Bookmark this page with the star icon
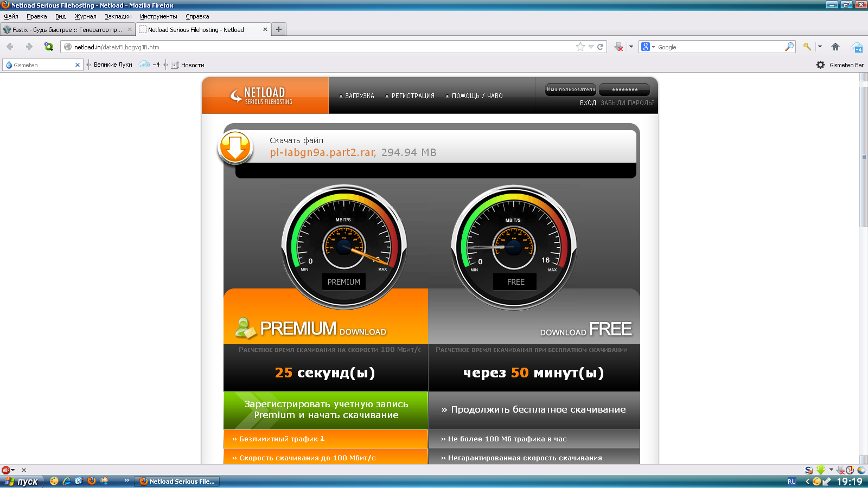 (x=580, y=47)
